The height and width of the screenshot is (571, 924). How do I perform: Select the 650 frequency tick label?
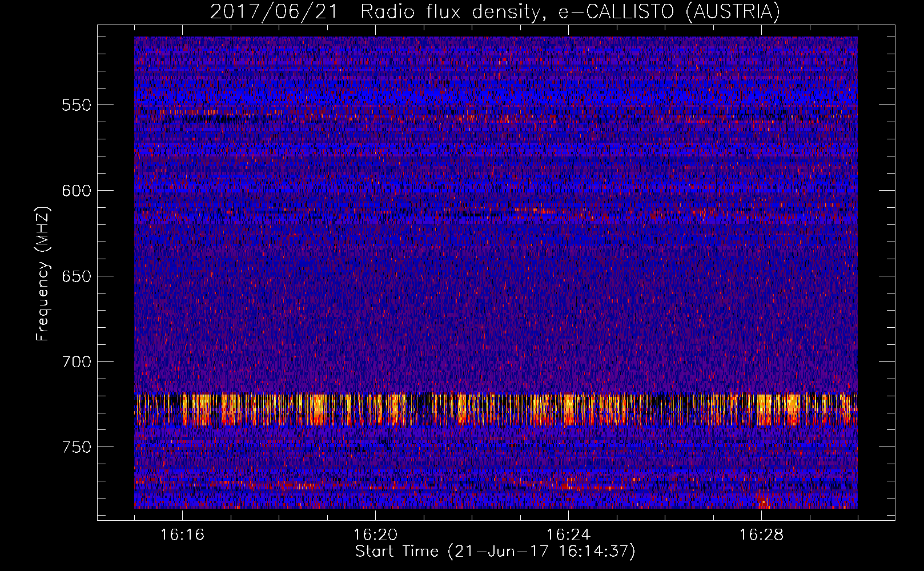(77, 276)
